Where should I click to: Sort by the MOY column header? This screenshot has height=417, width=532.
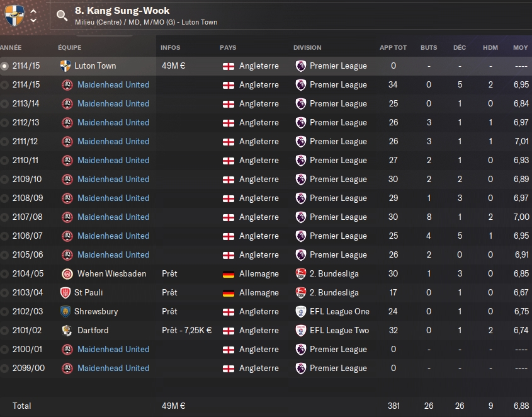(x=520, y=48)
